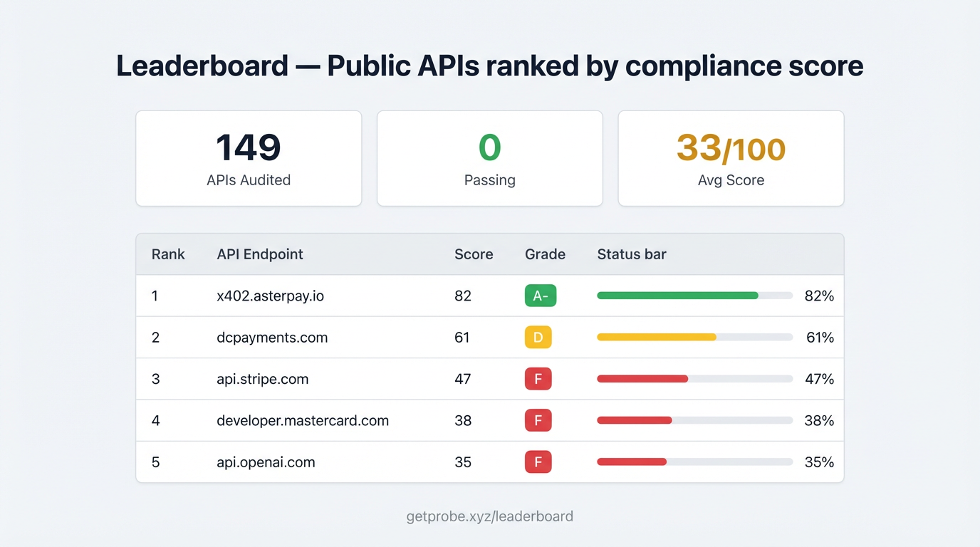Click the F badge for developer.mastercard.com
The image size is (980, 547).
click(538, 420)
